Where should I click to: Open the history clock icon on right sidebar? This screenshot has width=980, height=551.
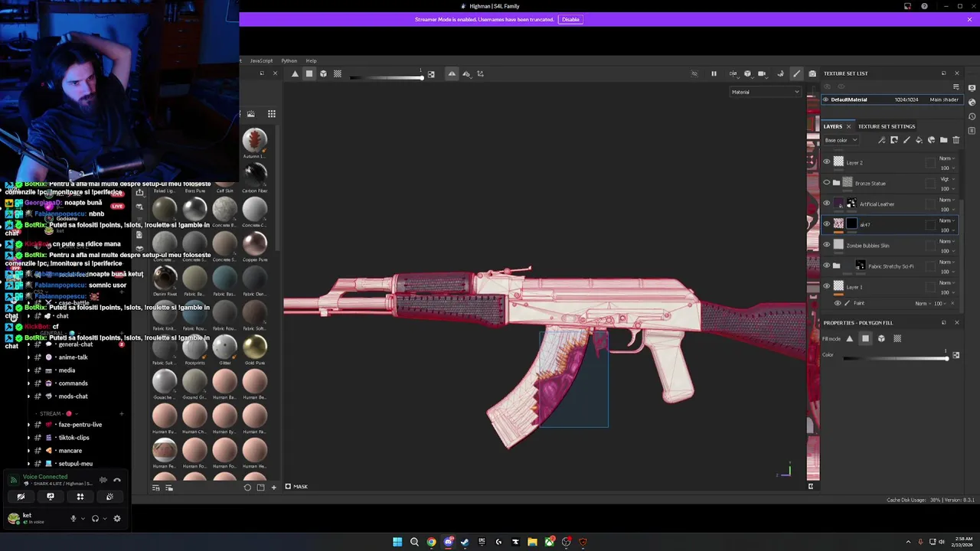click(972, 116)
